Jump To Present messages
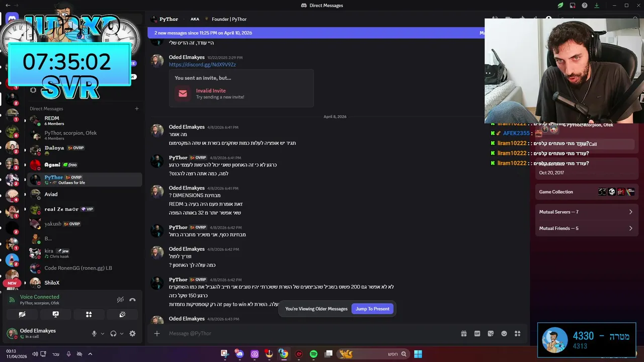 [372, 309]
